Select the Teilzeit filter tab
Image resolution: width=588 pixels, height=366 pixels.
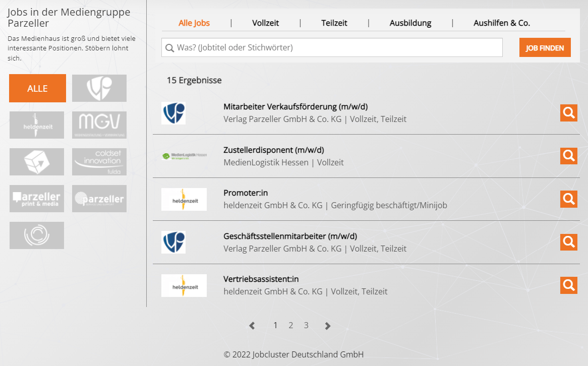334,23
